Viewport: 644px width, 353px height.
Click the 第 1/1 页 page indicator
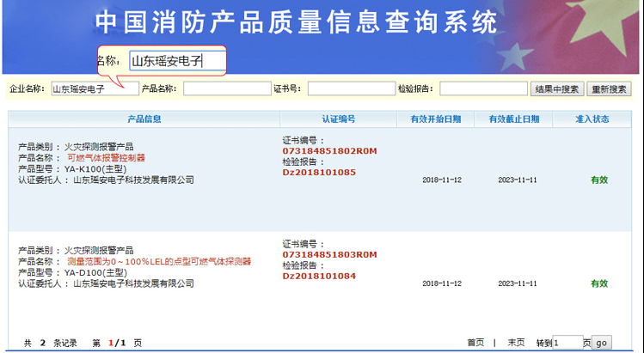[x=117, y=344]
